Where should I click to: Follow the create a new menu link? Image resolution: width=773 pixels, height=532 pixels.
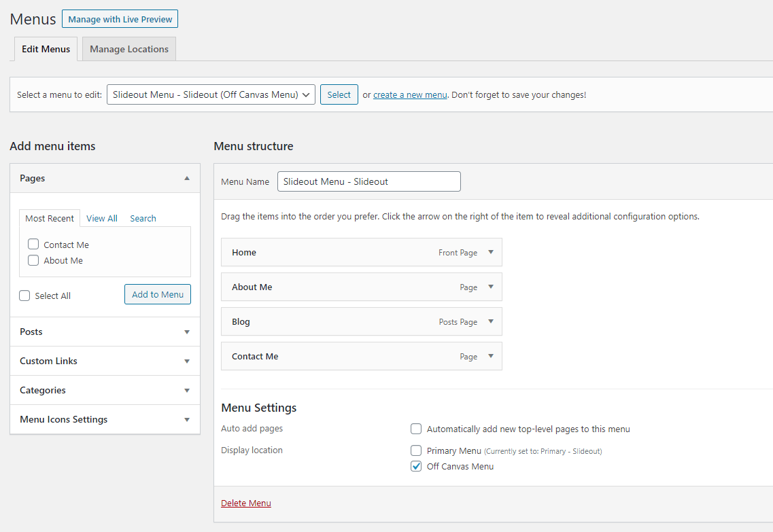point(410,94)
